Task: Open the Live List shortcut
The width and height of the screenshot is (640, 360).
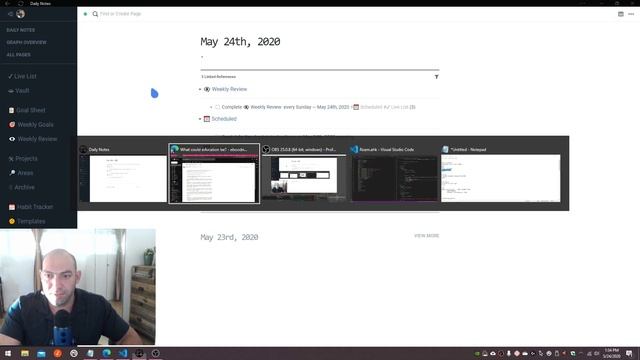Action: (x=22, y=76)
